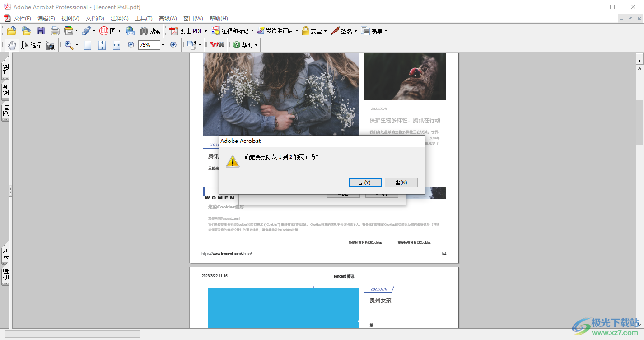Image resolution: width=644 pixels, height=340 pixels.
Task: Select the Hand tool
Action: coord(11,45)
